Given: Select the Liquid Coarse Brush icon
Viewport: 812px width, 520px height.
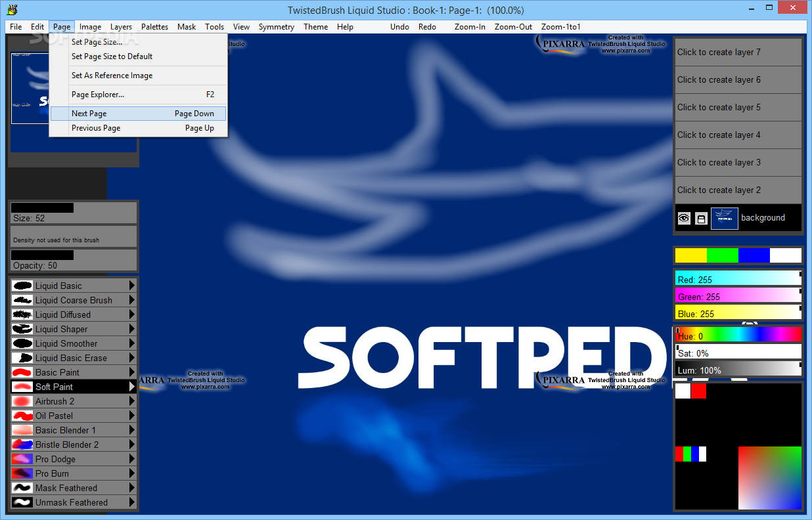Looking at the screenshot, I should (x=22, y=300).
